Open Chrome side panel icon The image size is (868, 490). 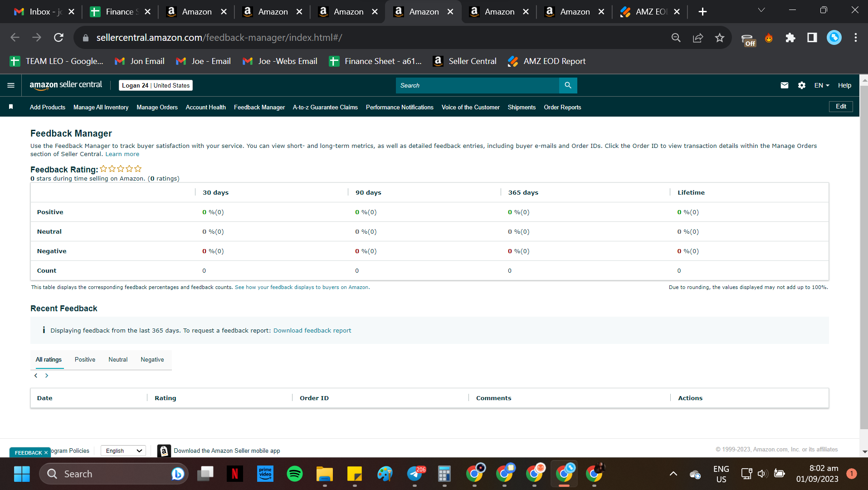coord(812,38)
